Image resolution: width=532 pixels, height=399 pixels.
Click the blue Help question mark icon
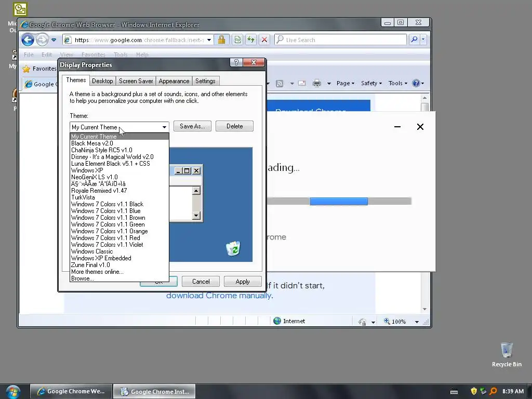point(416,84)
